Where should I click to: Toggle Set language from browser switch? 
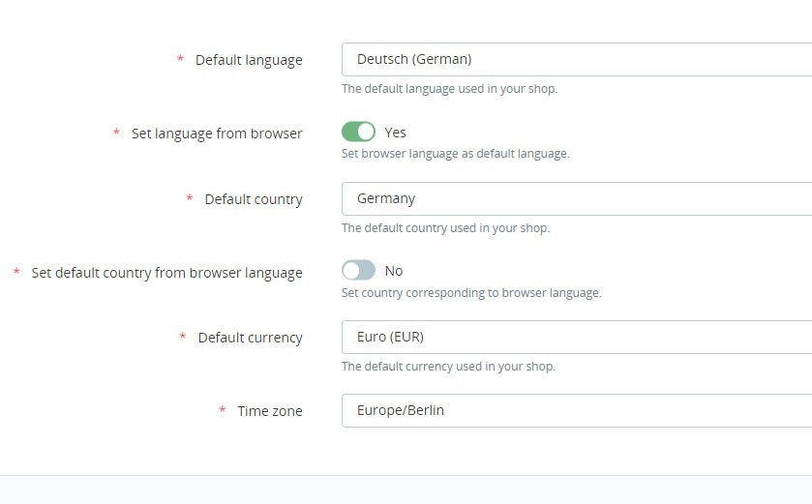pyautogui.click(x=358, y=132)
